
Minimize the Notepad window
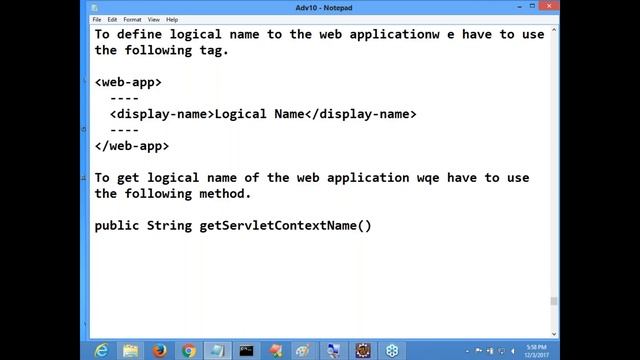[x=519, y=7]
